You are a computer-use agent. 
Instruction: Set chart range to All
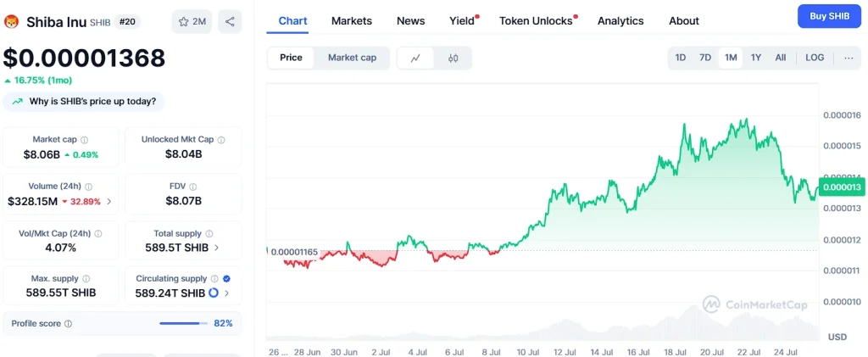(781, 58)
